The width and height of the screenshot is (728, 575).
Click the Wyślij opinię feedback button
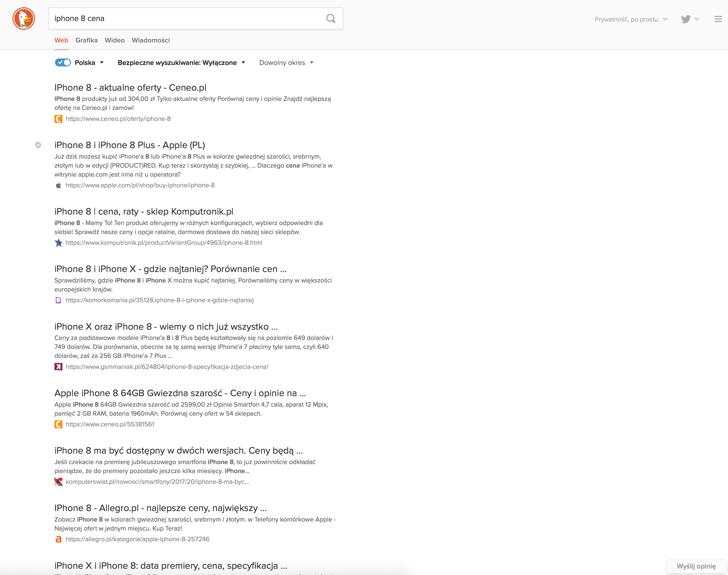point(696,566)
